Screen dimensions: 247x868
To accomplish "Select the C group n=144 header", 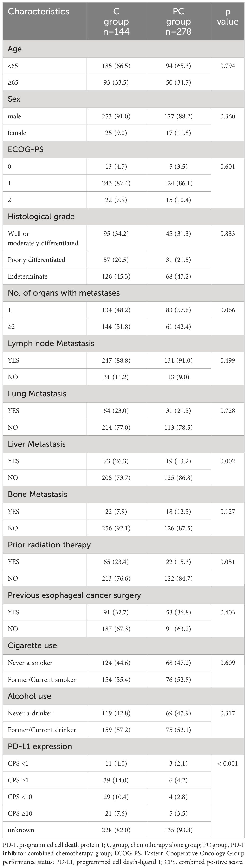I will 117,21.
